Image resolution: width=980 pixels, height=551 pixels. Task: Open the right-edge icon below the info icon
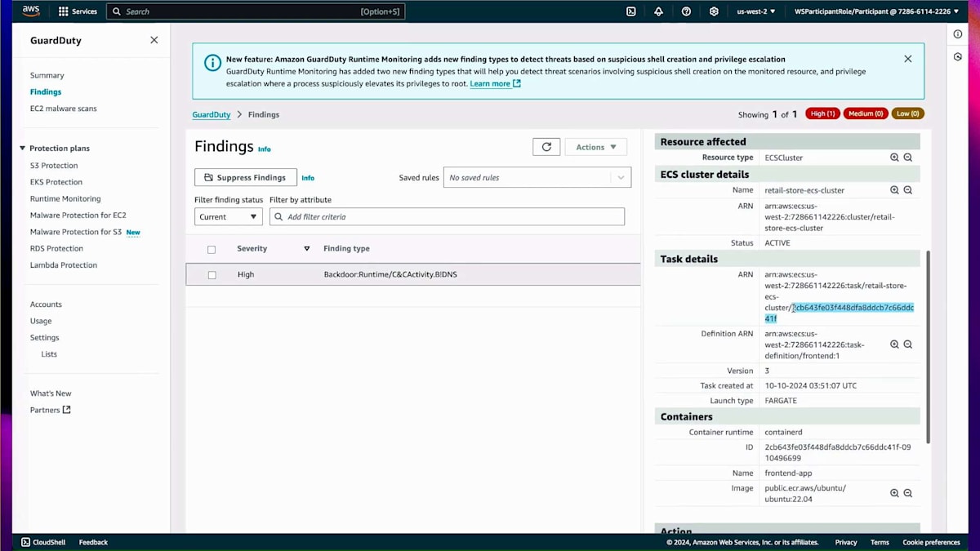[958, 57]
